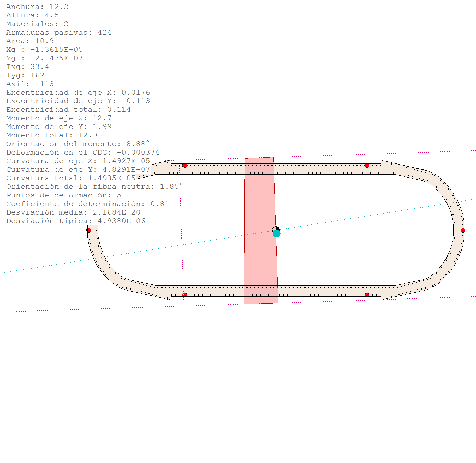
Task: Click 'Orientación del momento: 8.88°' text
Action: tap(78, 144)
